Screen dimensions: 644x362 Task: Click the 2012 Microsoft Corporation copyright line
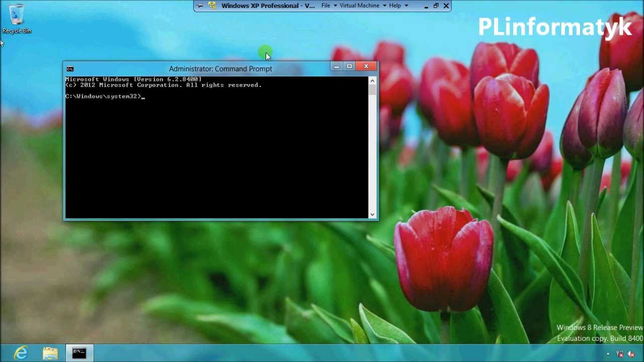pos(164,85)
